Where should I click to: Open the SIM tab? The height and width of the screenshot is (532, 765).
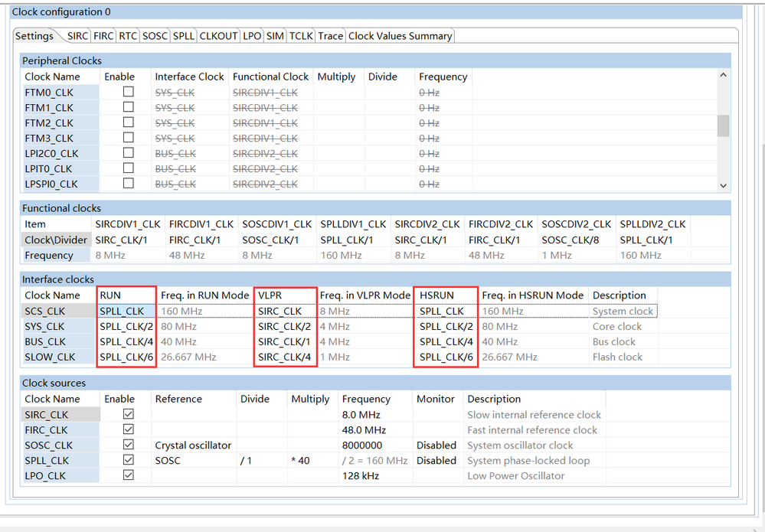point(275,36)
